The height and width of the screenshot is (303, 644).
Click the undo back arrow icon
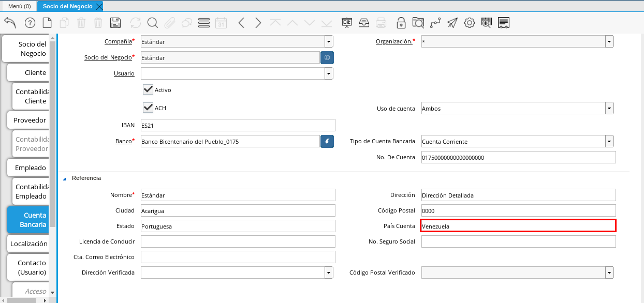10,23
